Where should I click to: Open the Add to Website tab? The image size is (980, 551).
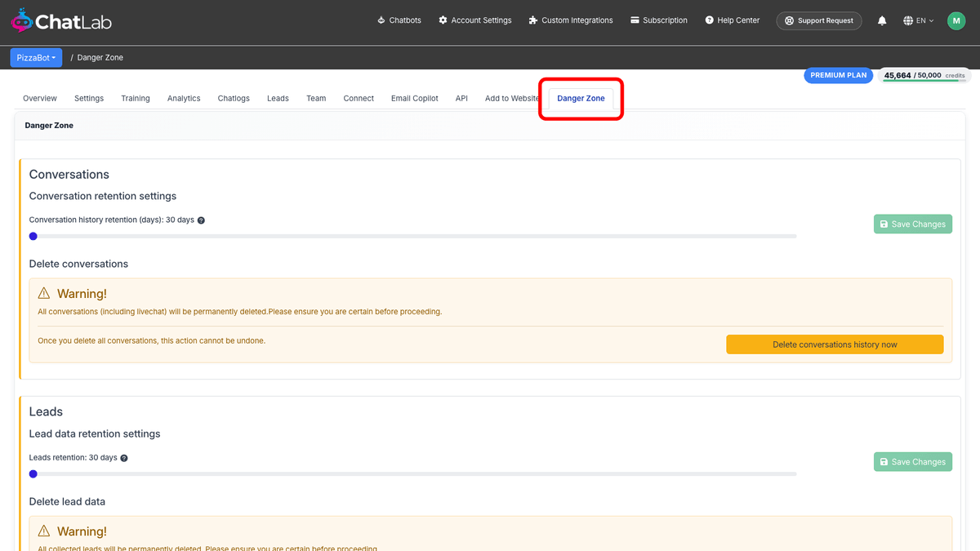pos(512,98)
